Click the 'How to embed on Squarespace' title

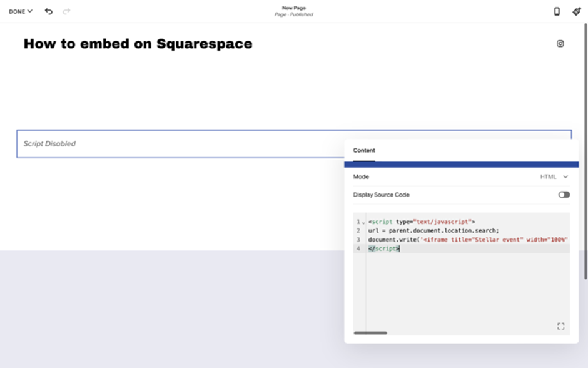[138, 44]
